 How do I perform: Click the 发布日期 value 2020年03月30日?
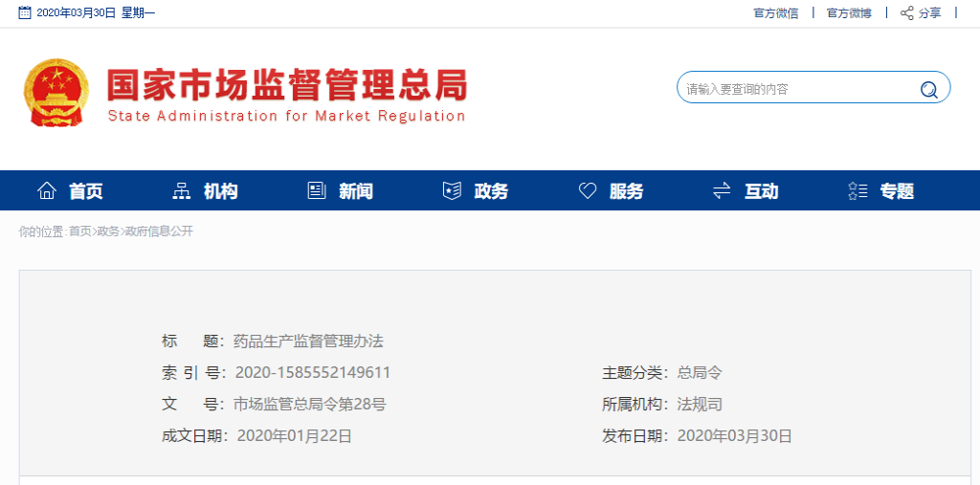(735, 436)
